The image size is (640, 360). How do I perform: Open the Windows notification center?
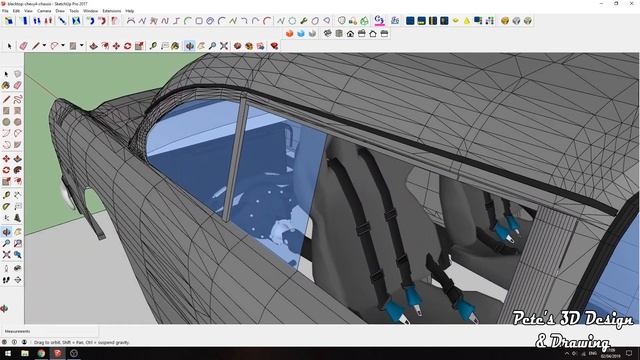(629, 353)
